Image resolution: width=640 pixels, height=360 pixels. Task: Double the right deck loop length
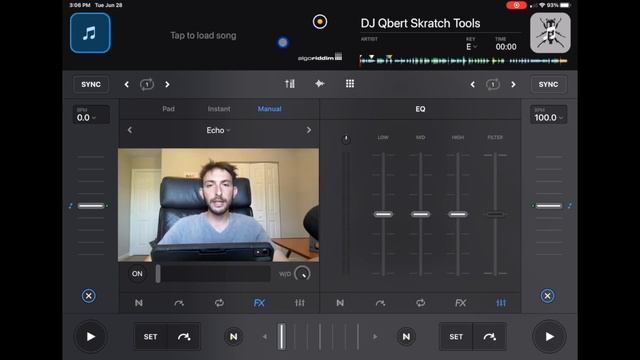coord(513,84)
